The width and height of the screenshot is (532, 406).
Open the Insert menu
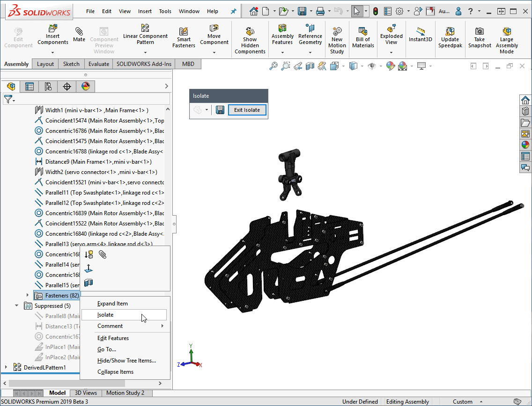(145, 11)
